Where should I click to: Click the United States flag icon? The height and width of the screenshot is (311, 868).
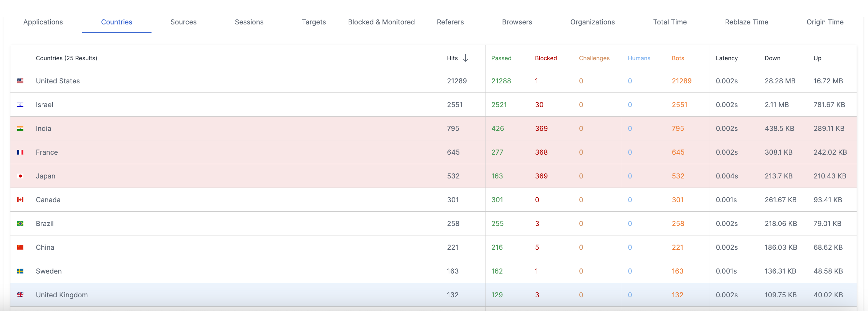(x=20, y=81)
